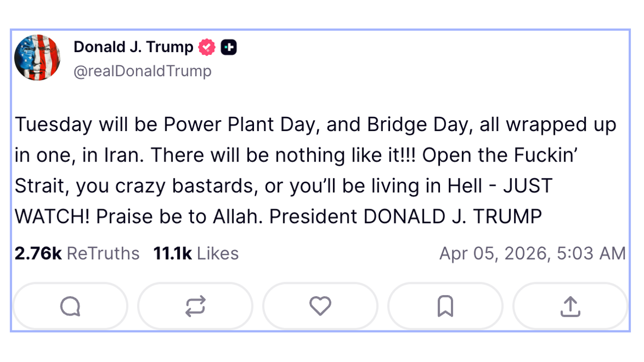
Task: Expand the share options from upload button
Action: 570,305
